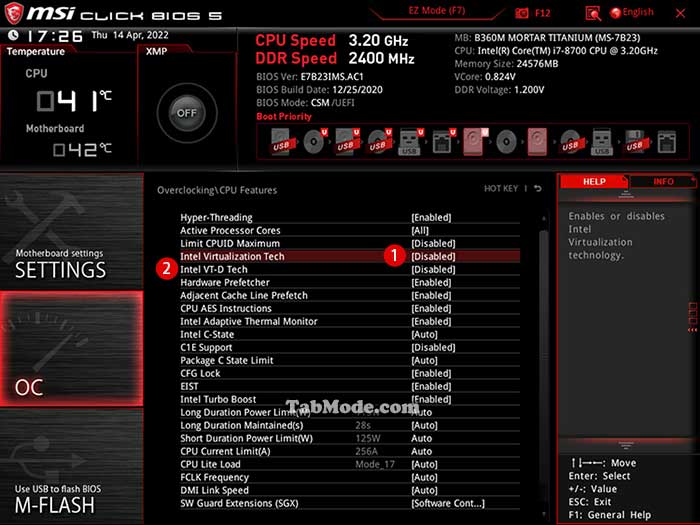
Task: Click the clock icon beside the time
Action: pyautogui.click(x=13, y=35)
